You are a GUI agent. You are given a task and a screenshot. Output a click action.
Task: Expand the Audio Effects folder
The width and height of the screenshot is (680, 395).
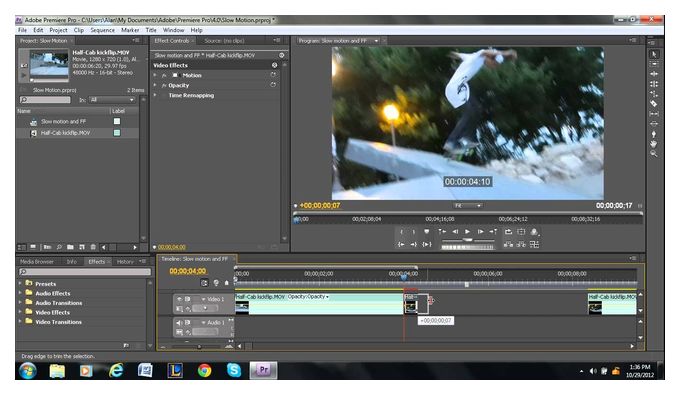(x=20, y=293)
